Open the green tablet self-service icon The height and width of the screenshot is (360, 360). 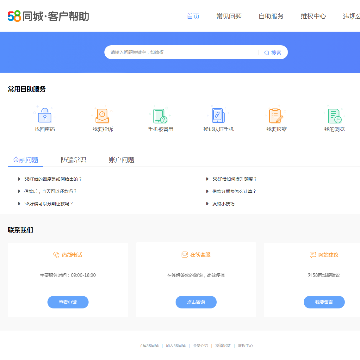tap(160, 116)
